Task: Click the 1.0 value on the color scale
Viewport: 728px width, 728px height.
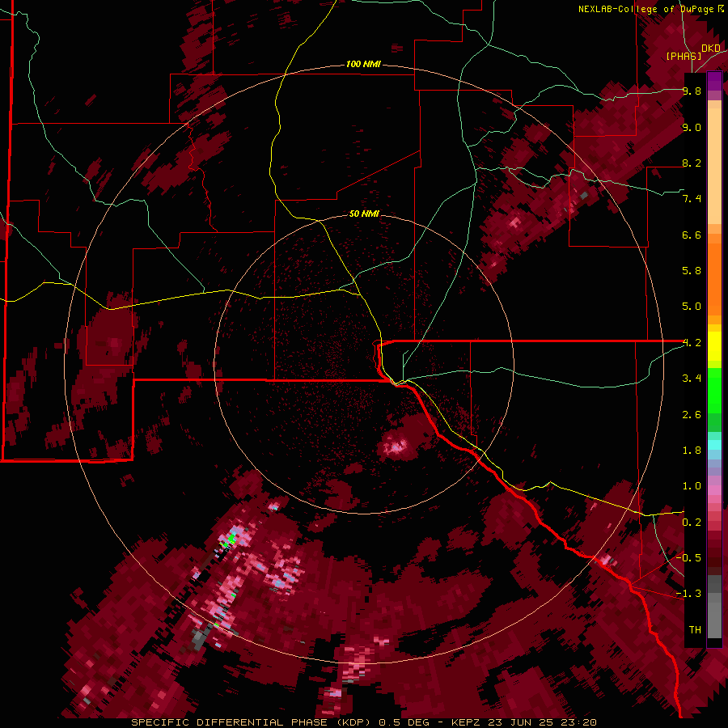Action: [692, 486]
